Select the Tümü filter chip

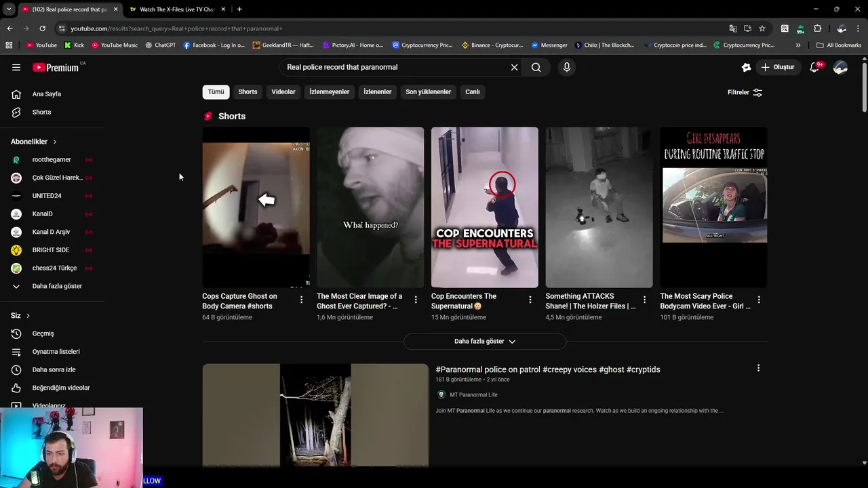[216, 92]
